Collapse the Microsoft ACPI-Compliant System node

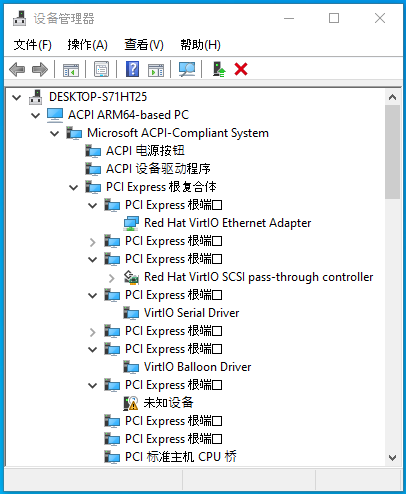54,133
